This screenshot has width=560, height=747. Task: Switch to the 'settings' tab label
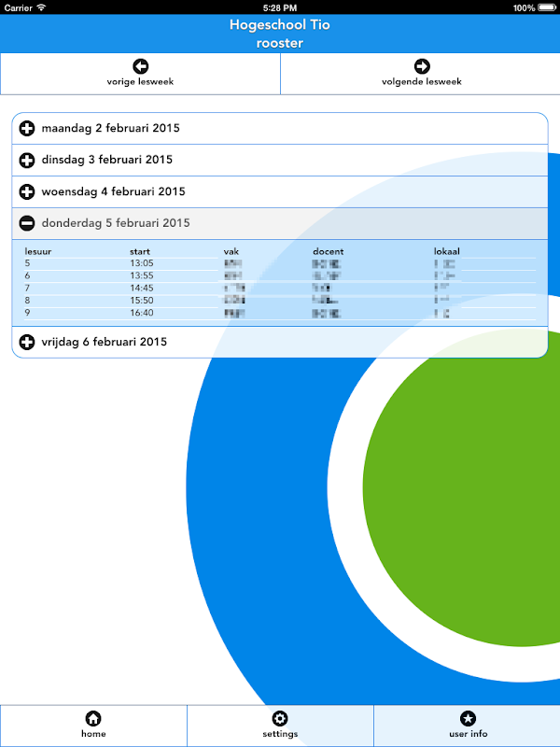pos(280,734)
